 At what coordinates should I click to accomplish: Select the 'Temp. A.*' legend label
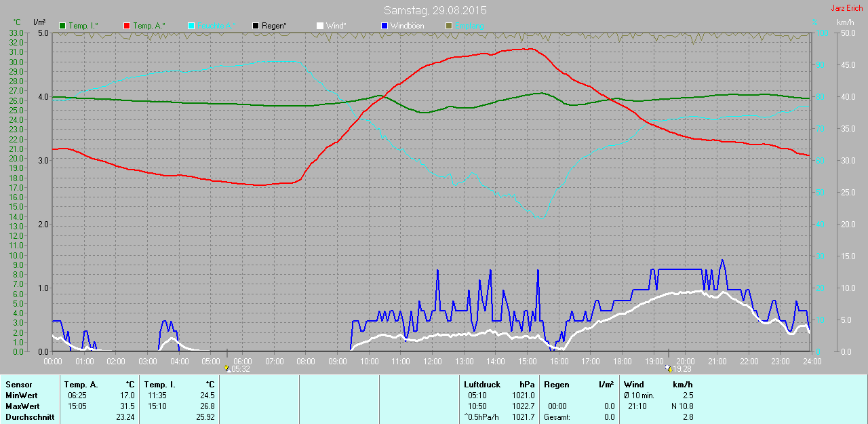pos(149,26)
